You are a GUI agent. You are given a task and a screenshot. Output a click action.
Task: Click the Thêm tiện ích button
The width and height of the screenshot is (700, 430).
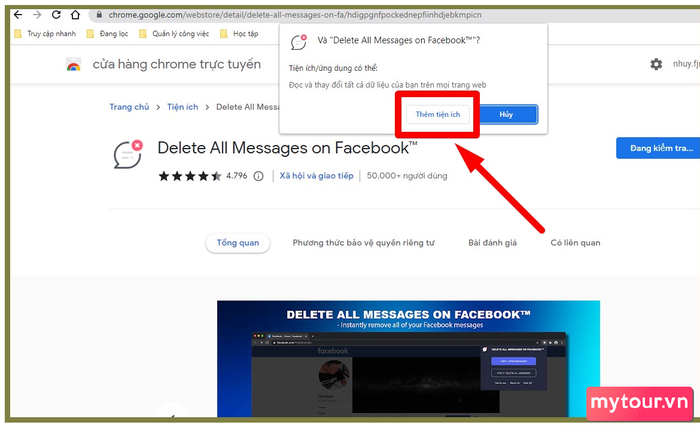[438, 115]
